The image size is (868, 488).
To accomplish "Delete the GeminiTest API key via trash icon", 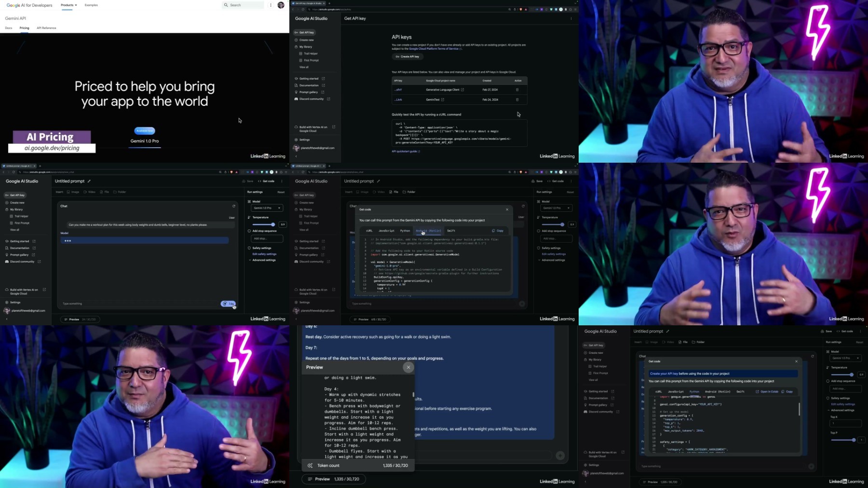I will click(x=517, y=99).
